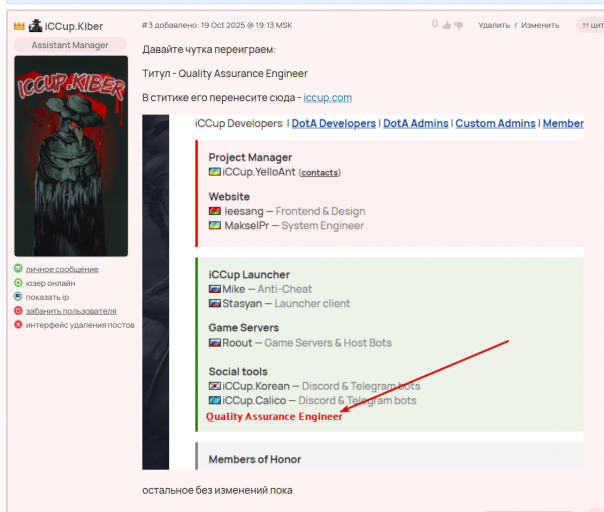Open the iccup.com link
This screenshot has width=604, height=512.
pyautogui.click(x=327, y=98)
